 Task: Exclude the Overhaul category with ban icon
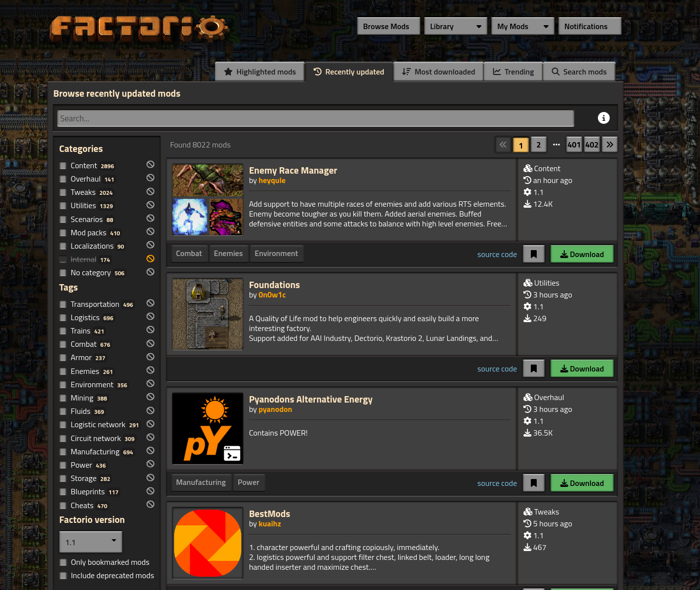coord(150,178)
